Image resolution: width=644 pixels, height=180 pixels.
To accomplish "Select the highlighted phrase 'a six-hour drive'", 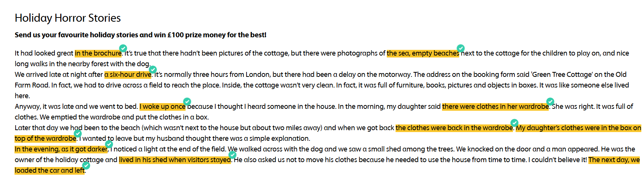I will 128,75.
